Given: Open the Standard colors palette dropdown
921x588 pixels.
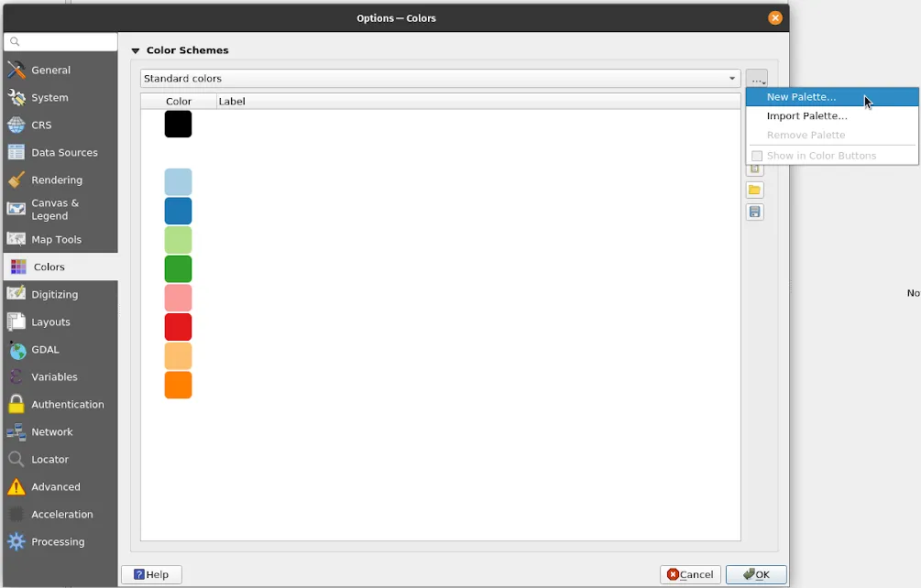Looking at the screenshot, I should click(x=438, y=78).
